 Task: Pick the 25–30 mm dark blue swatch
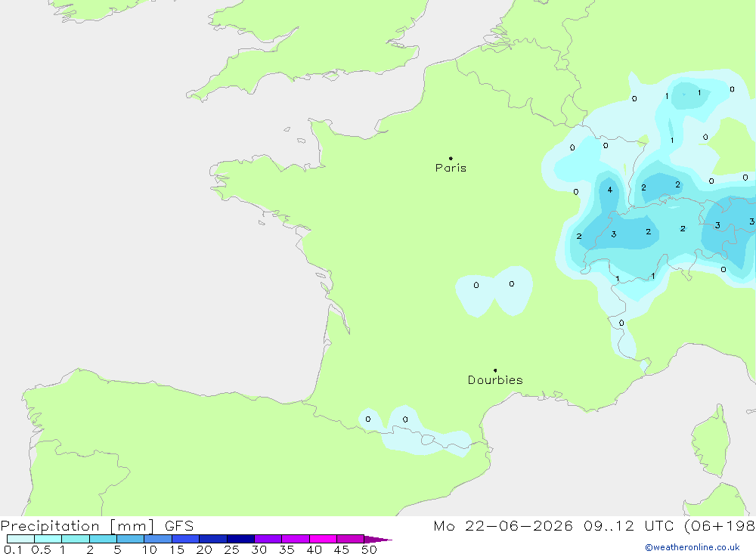click(240, 539)
